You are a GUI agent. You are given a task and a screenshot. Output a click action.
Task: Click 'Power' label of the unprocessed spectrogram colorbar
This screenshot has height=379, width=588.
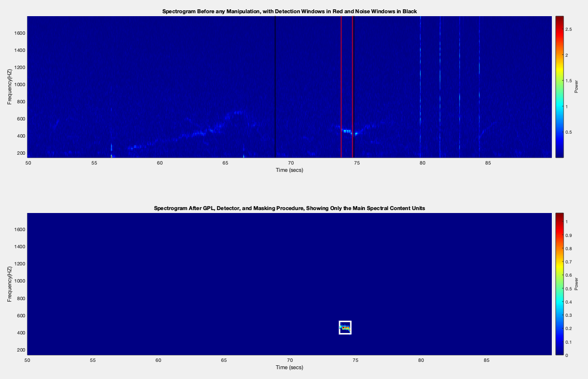[x=576, y=87]
